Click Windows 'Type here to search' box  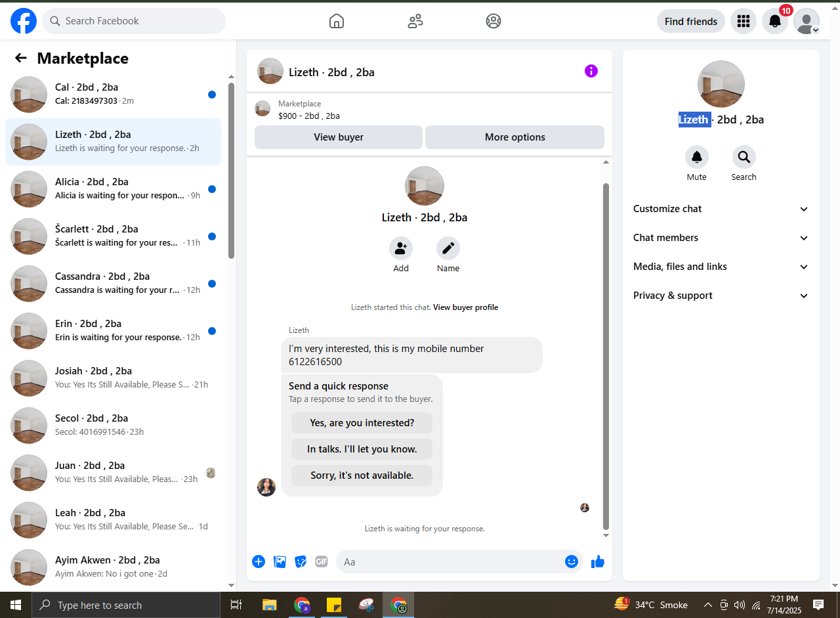[x=125, y=605]
